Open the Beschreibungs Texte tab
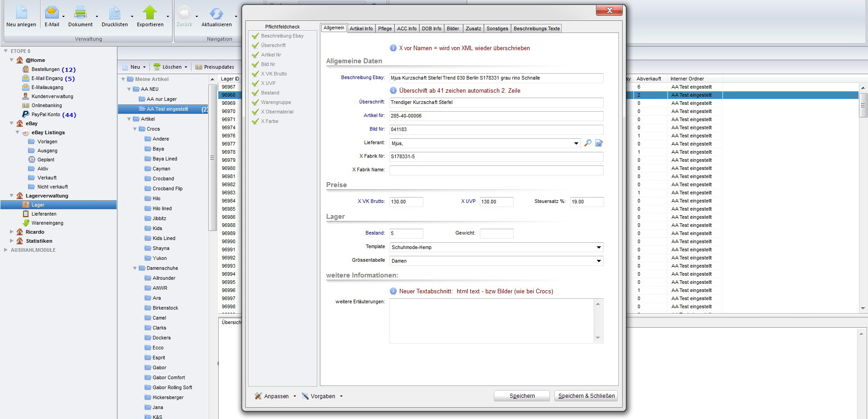Viewport: 868px width, 419px height. click(536, 28)
